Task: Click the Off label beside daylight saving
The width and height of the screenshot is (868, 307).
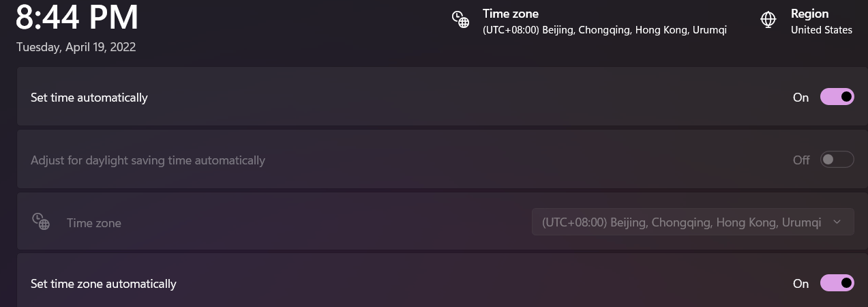Action: click(x=801, y=160)
